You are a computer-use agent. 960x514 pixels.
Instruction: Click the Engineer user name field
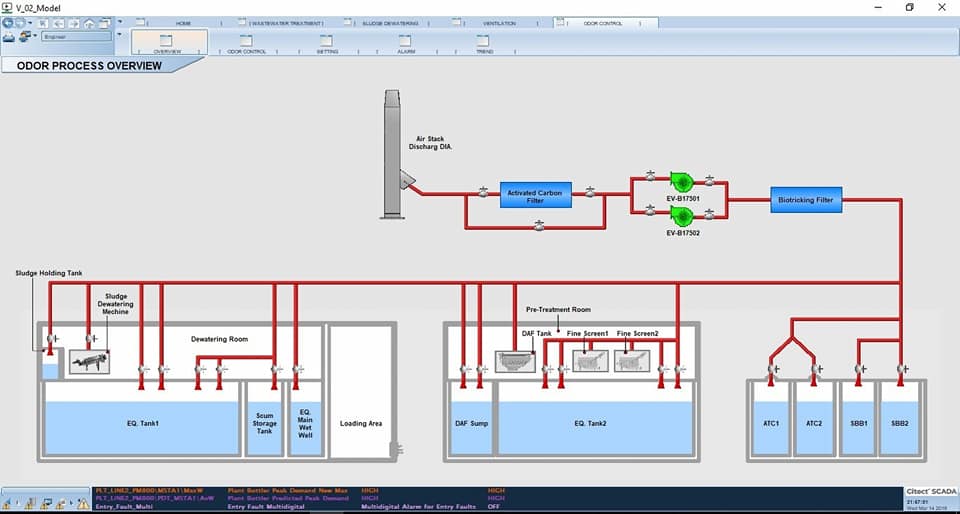(77, 36)
